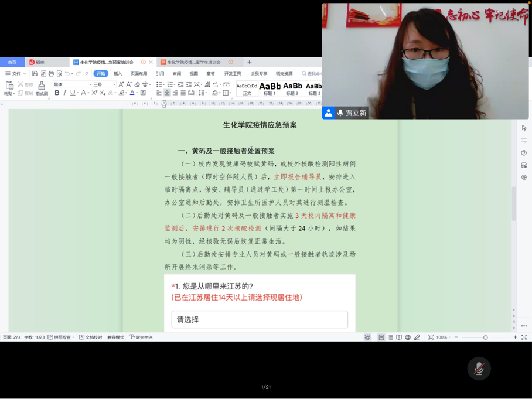Toggle document proofreading (文档校对) option
The width and height of the screenshot is (532, 399).
click(x=91, y=337)
